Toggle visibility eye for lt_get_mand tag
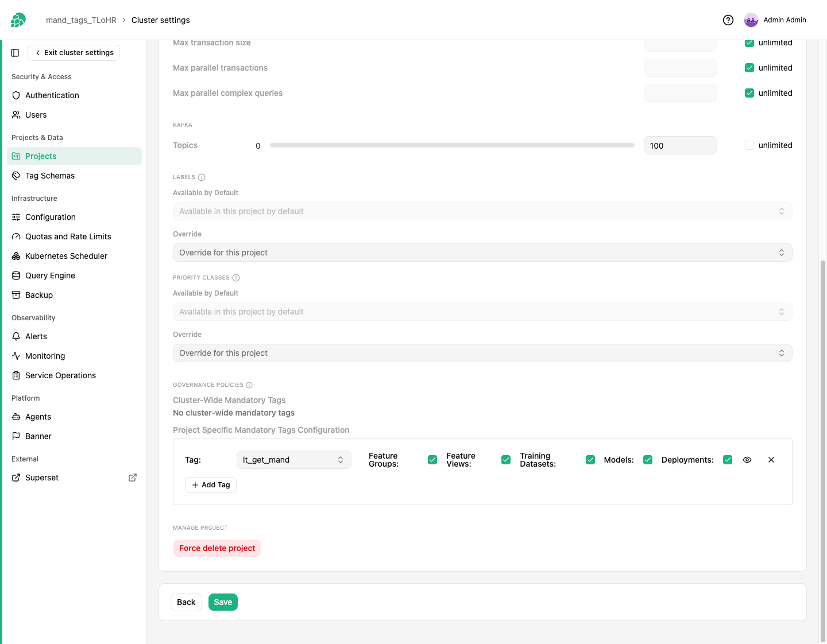The height and width of the screenshot is (644, 827). tap(747, 460)
